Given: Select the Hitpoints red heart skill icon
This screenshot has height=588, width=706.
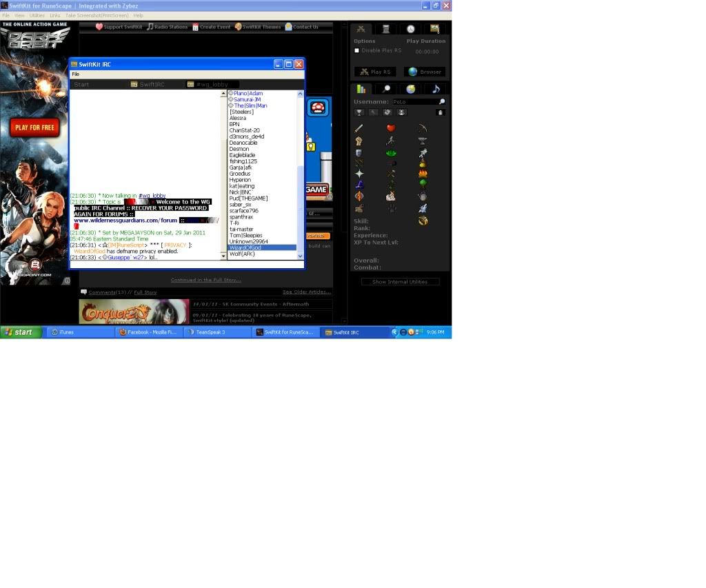Looking at the screenshot, I should coord(391,128).
